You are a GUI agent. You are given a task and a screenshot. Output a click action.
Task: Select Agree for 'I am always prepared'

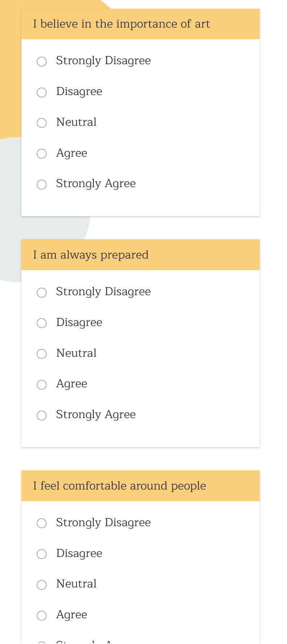coord(42,384)
